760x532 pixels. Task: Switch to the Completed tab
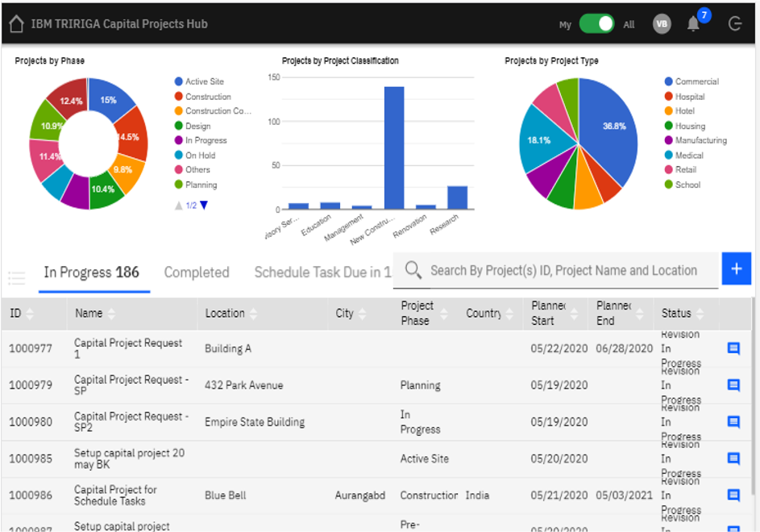[197, 272]
